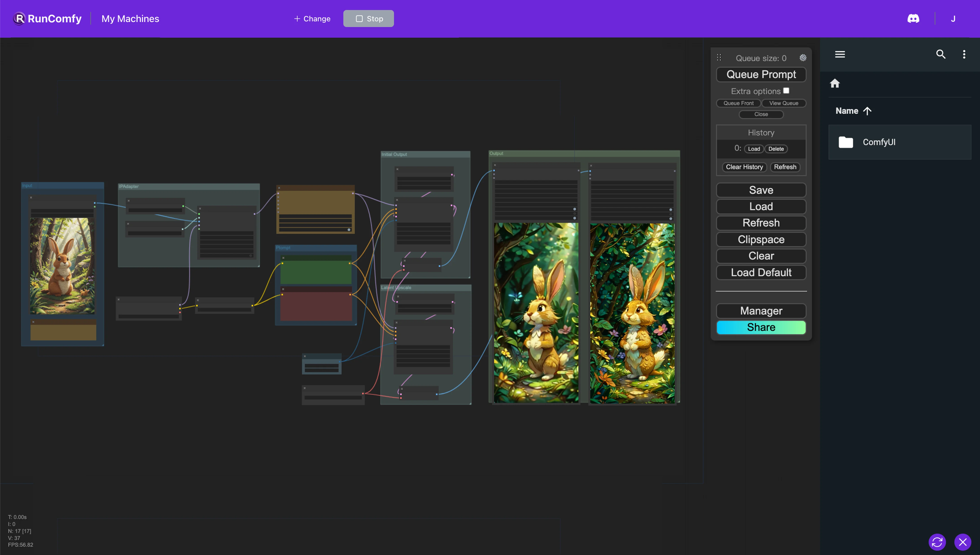The height and width of the screenshot is (555, 980).
Task: Click Change machine option
Action: pos(312,19)
